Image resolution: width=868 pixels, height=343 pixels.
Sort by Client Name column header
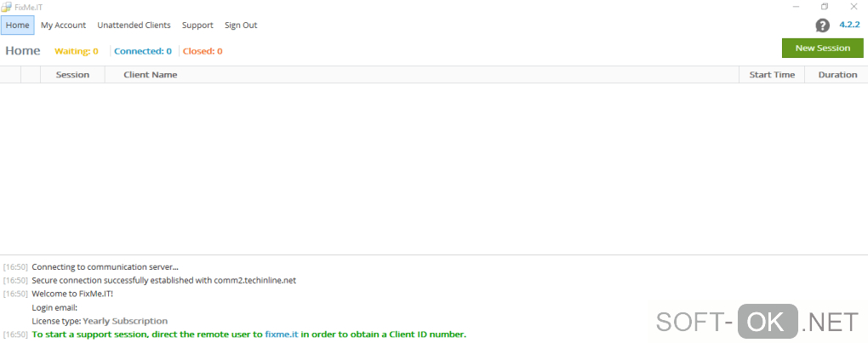click(151, 75)
